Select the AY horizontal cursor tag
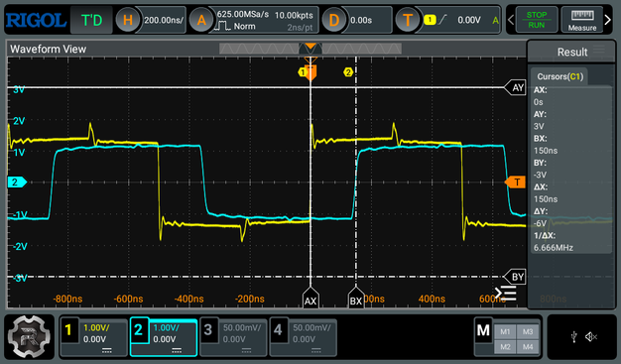Viewport: 621px width, 364px height. click(515, 87)
